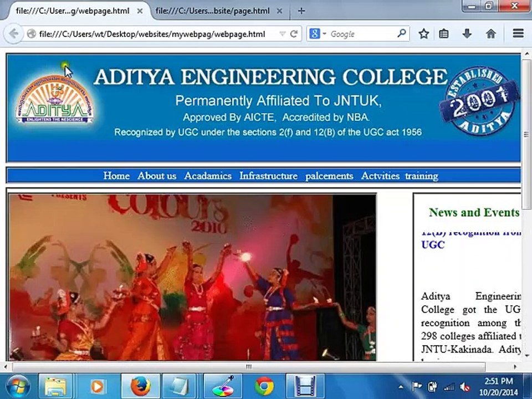Select Firefox in the taskbar
The height and width of the screenshot is (399, 532).
tap(140, 386)
